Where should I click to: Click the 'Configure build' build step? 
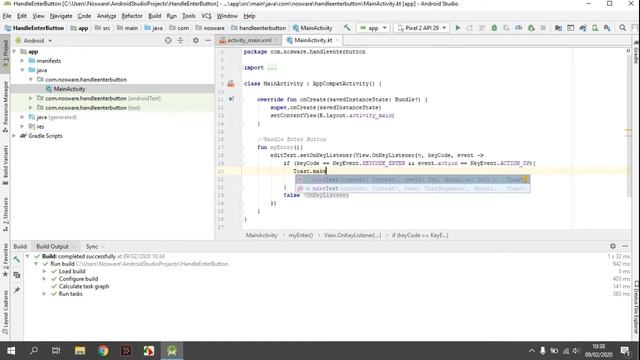click(78, 279)
